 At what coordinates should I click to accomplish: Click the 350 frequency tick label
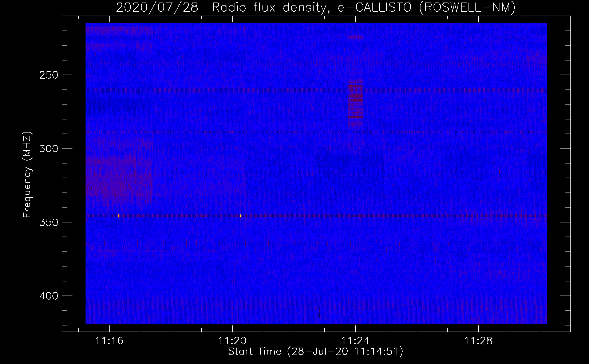(48, 222)
